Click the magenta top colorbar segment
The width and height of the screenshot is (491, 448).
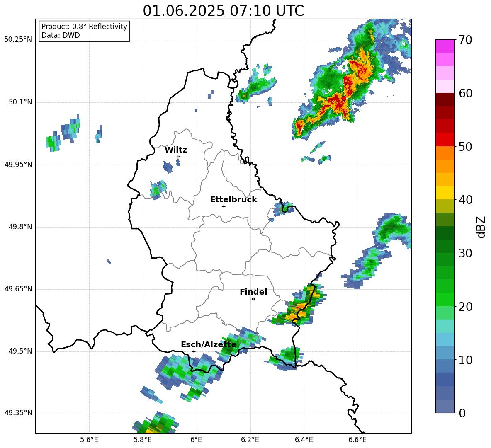445,46
